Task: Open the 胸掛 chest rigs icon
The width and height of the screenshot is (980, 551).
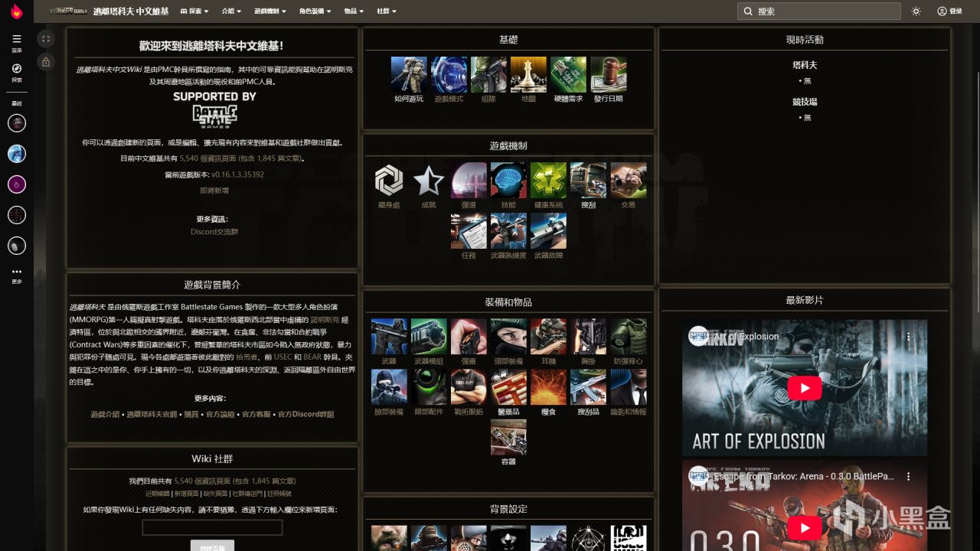Action: pyautogui.click(x=588, y=337)
